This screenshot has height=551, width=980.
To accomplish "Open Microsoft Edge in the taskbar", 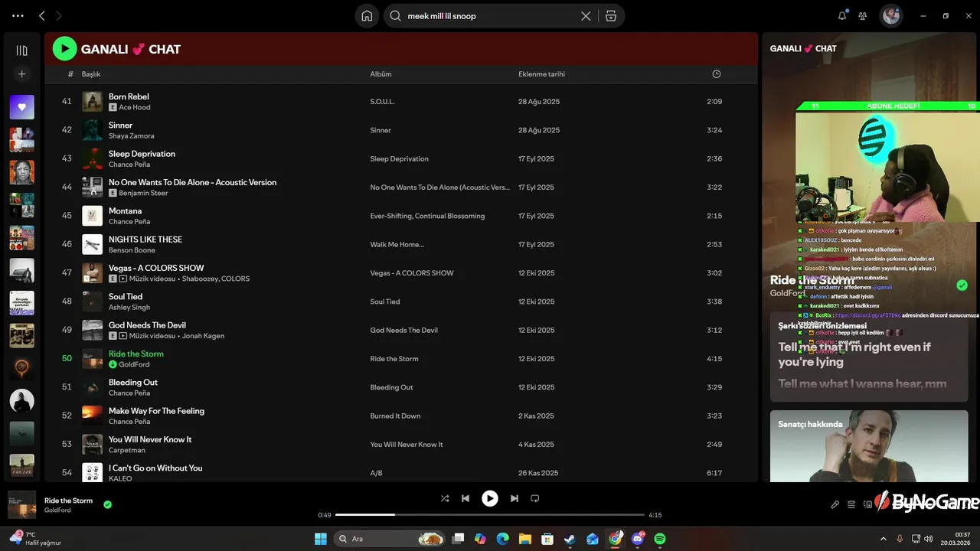I will 503,539.
